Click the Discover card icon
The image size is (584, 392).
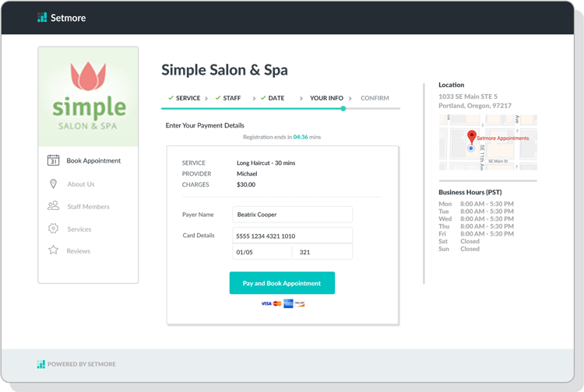300,303
